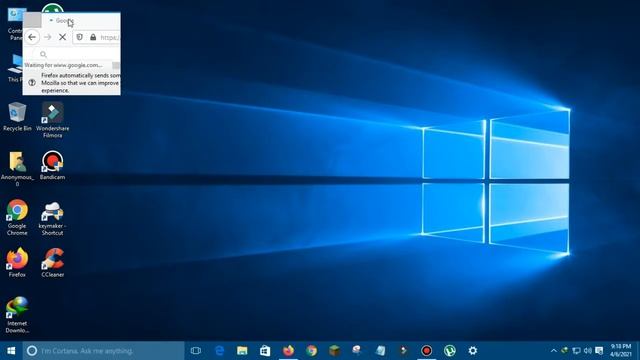Open Microsoft Store from the taskbar
This screenshot has height=360, width=640.
click(265, 351)
